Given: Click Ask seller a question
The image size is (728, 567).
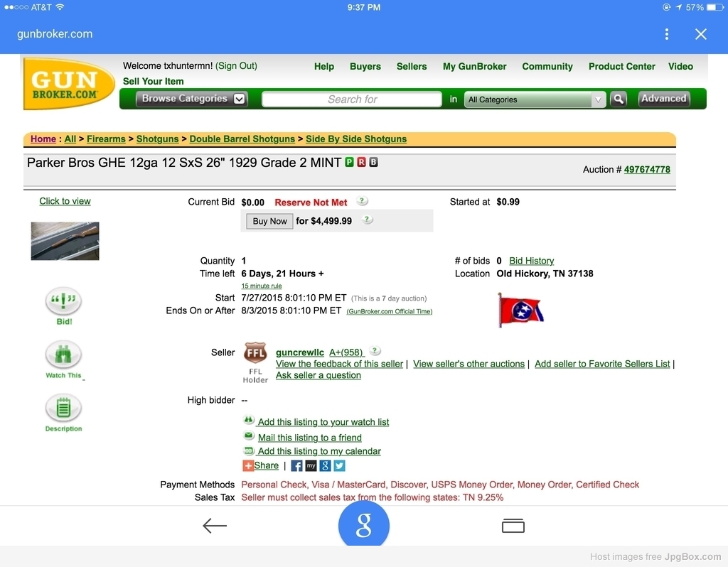Looking at the screenshot, I should [318, 375].
